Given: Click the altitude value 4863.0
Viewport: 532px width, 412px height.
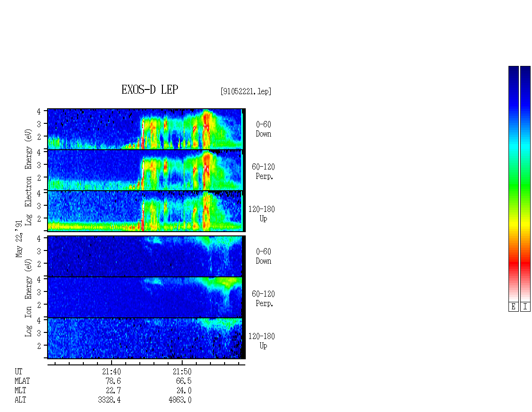Looking at the screenshot, I should [x=180, y=400].
